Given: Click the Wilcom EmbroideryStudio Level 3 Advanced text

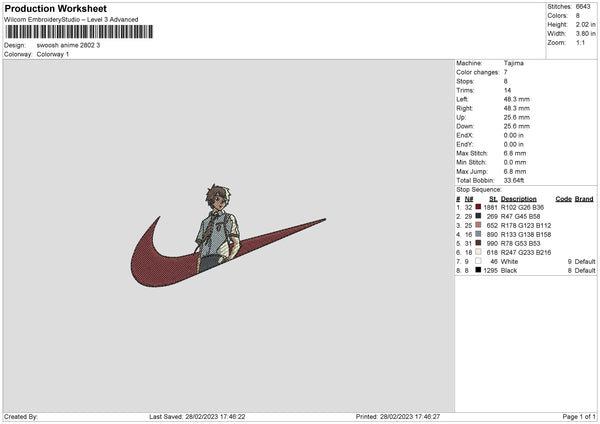Looking at the screenshot, I should 71,20.
